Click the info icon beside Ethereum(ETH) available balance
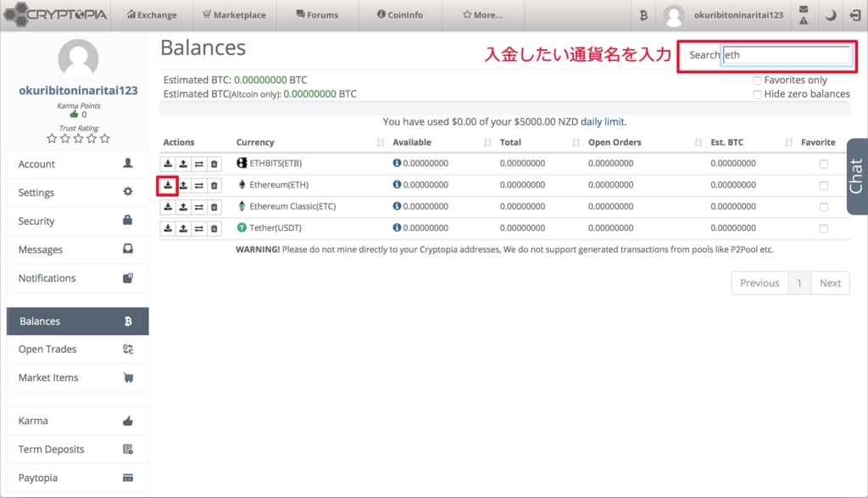The height and width of the screenshot is (498, 868). point(397,184)
